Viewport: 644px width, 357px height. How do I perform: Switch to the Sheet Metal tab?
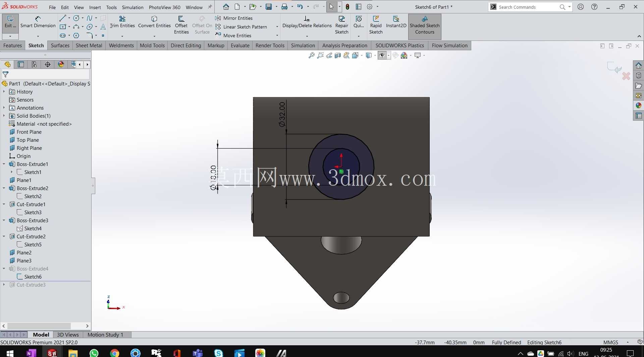tap(89, 45)
